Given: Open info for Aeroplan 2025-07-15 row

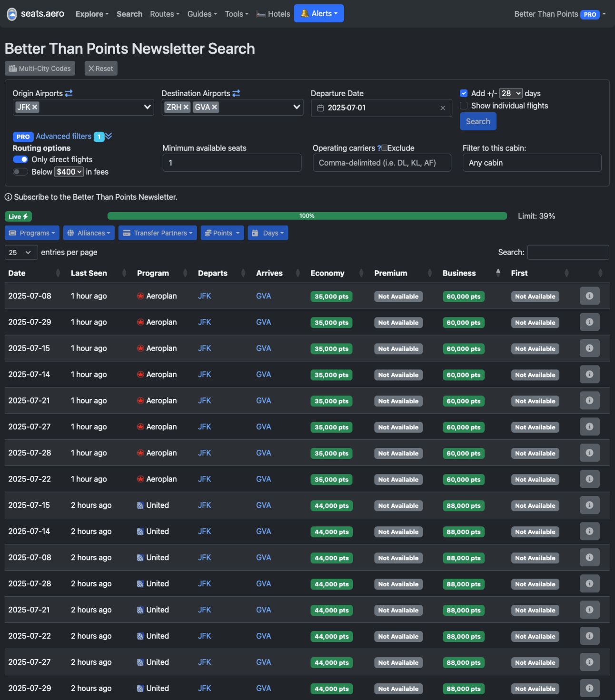Looking at the screenshot, I should coord(589,348).
